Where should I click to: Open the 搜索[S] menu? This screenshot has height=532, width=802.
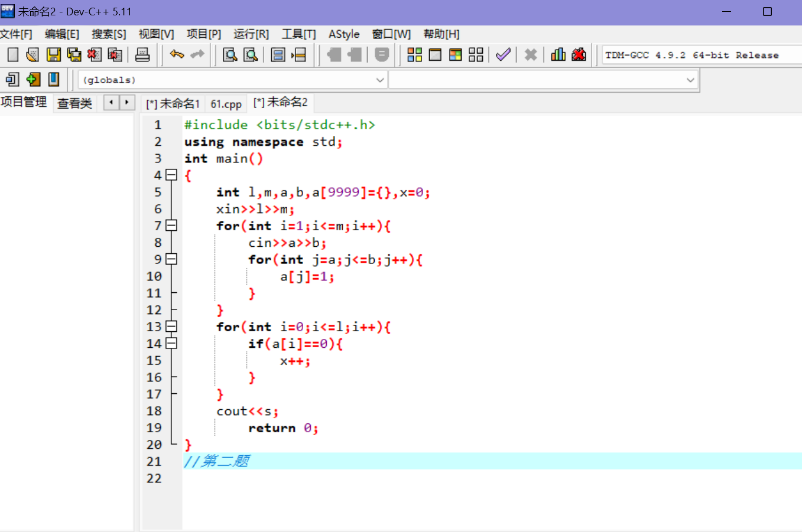(x=109, y=34)
